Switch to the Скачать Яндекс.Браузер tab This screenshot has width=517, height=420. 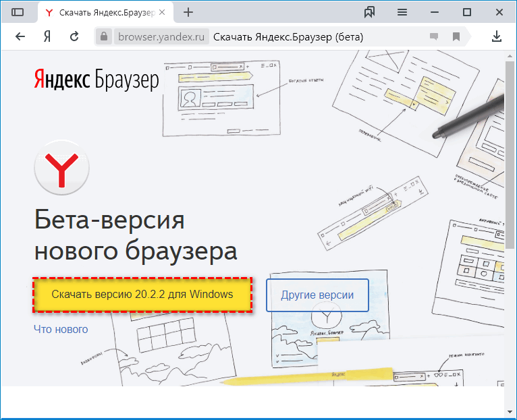[106, 13]
